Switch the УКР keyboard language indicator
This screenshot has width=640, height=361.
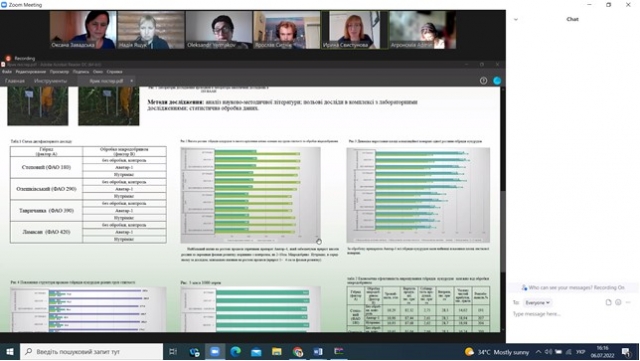tap(580, 352)
